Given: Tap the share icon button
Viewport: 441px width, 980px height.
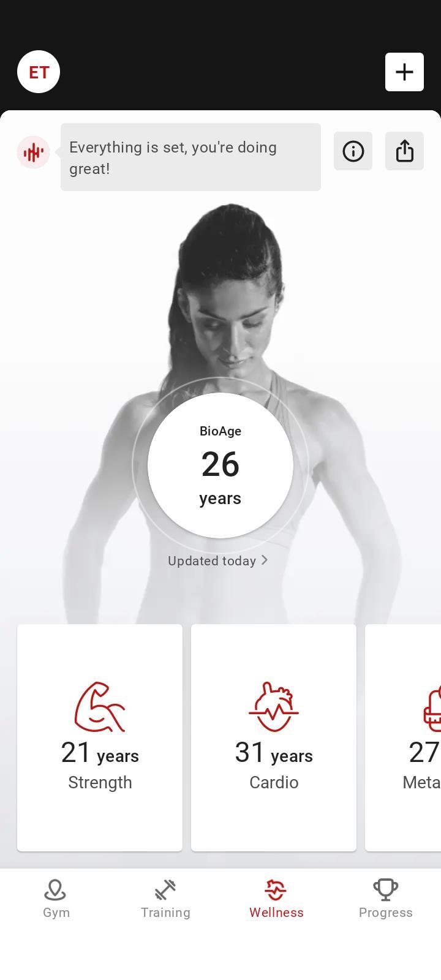Looking at the screenshot, I should click(404, 151).
